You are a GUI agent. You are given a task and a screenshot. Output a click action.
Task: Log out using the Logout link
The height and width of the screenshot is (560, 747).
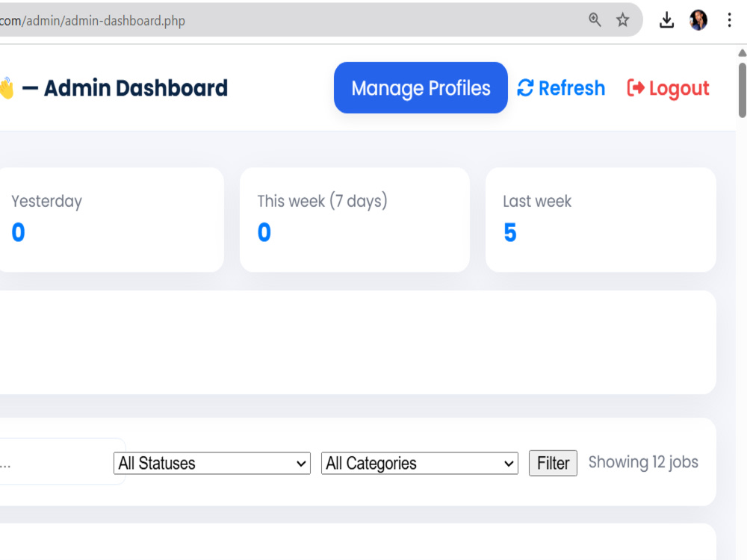pos(668,88)
